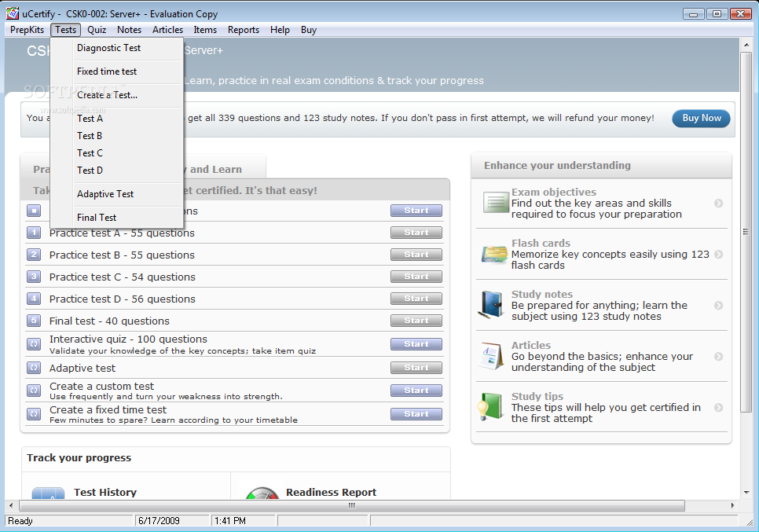Click the icon beside Create a fixed time test

(x=34, y=414)
